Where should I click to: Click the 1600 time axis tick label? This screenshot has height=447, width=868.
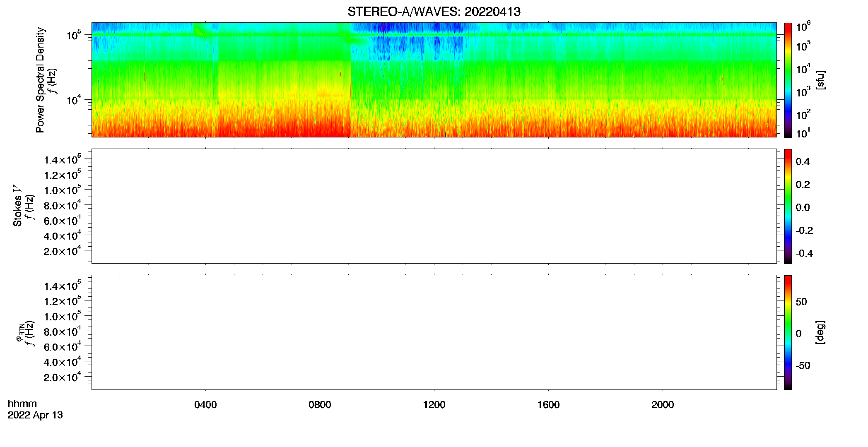(x=548, y=405)
